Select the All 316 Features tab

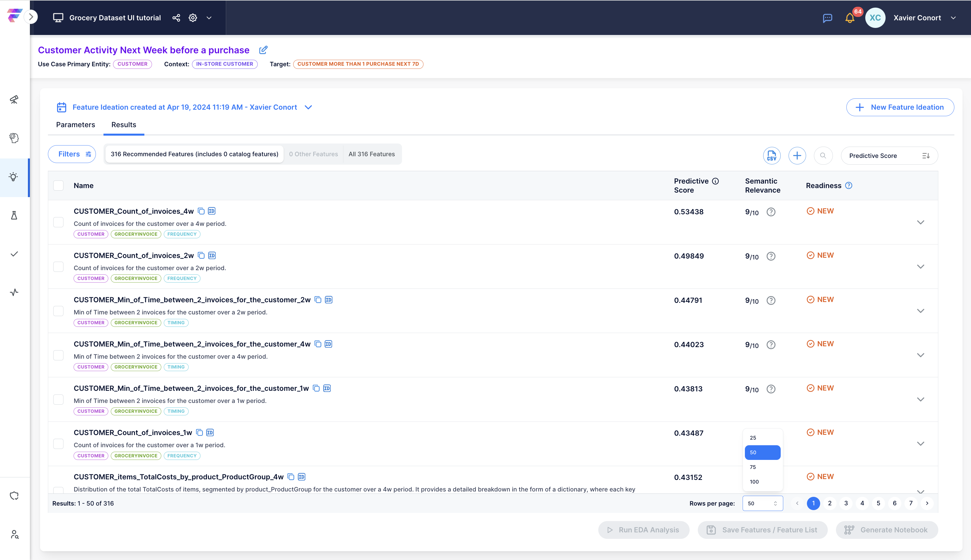coord(372,154)
